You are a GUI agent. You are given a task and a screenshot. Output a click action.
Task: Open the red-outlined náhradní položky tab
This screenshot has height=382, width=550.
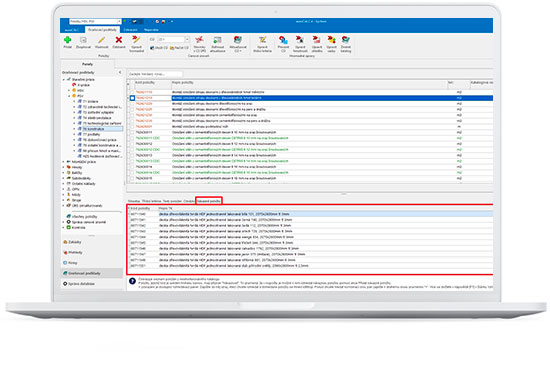coord(209,201)
